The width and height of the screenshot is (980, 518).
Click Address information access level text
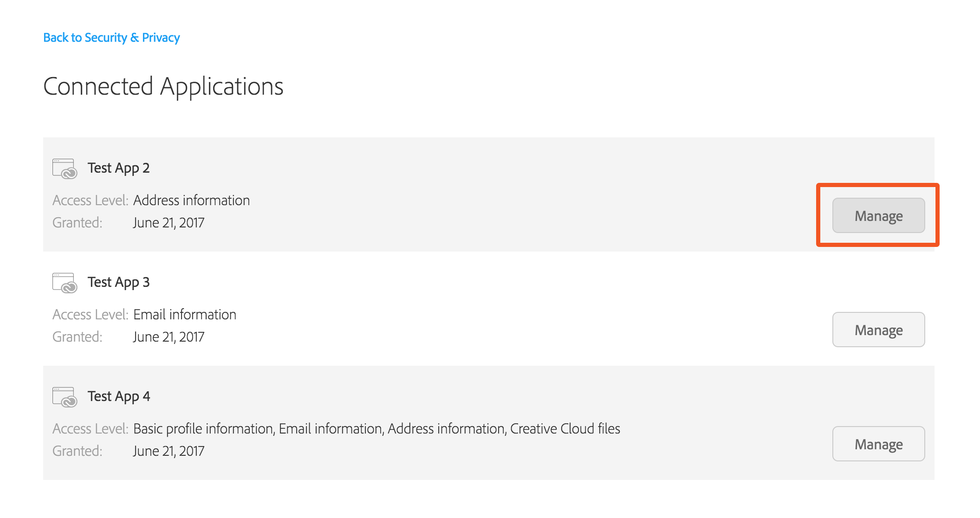192,200
